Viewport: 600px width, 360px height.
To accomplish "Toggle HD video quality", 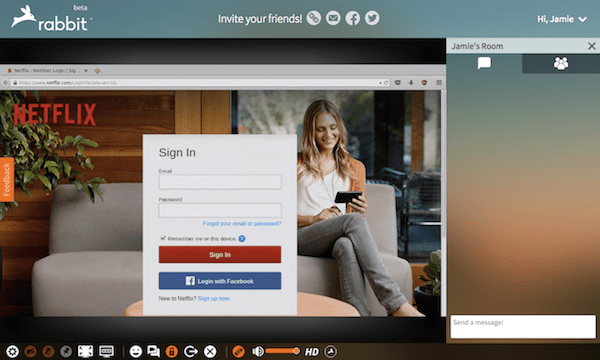I will pyautogui.click(x=311, y=352).
